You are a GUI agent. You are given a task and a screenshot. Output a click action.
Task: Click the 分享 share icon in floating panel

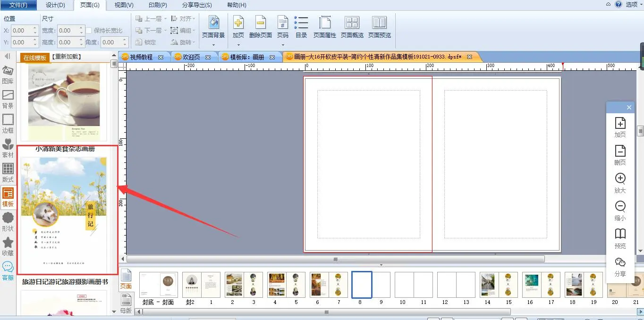click(620, 267)
